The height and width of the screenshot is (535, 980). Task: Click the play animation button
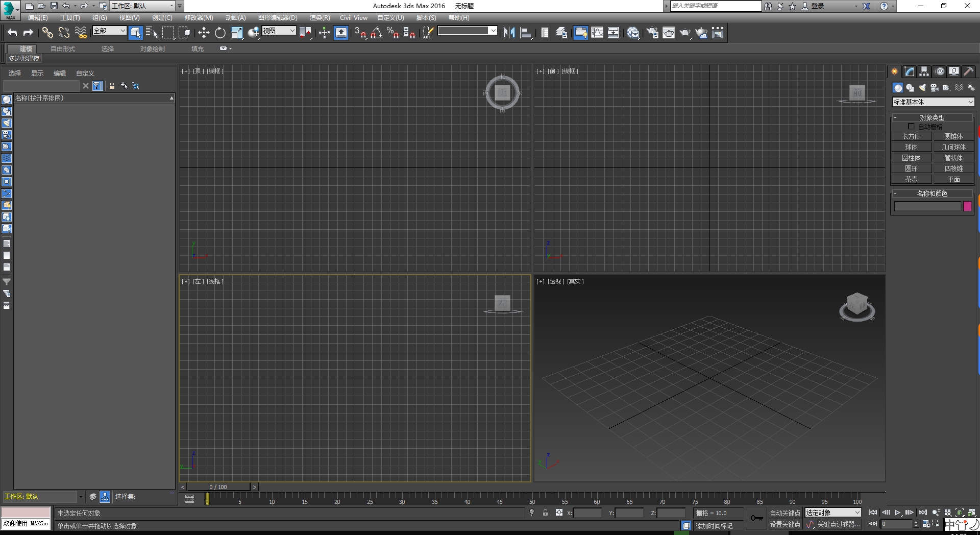click(897, 513)
